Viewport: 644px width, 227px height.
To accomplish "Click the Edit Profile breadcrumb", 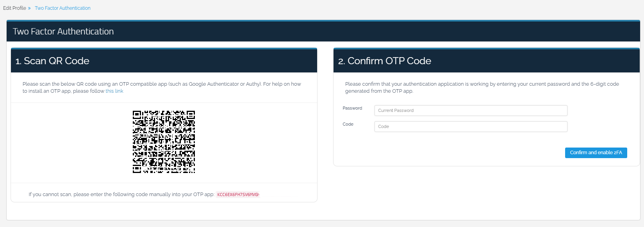I will (x=14, y=8).
